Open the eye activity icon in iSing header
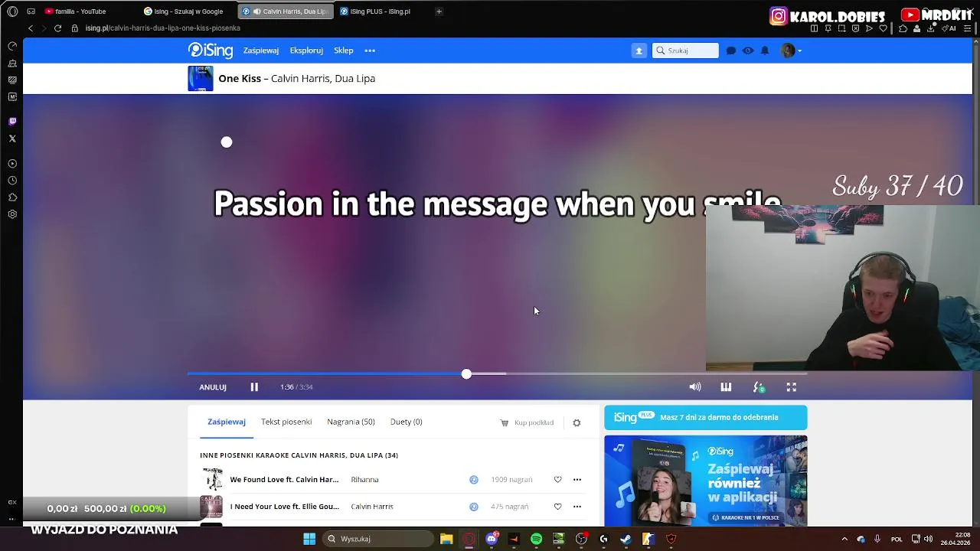This screenshot has height=551, width=980. pos(748,51)
